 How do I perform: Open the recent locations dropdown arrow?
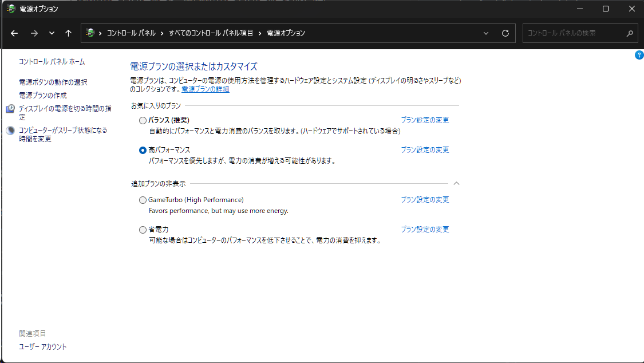click(52, 33)
